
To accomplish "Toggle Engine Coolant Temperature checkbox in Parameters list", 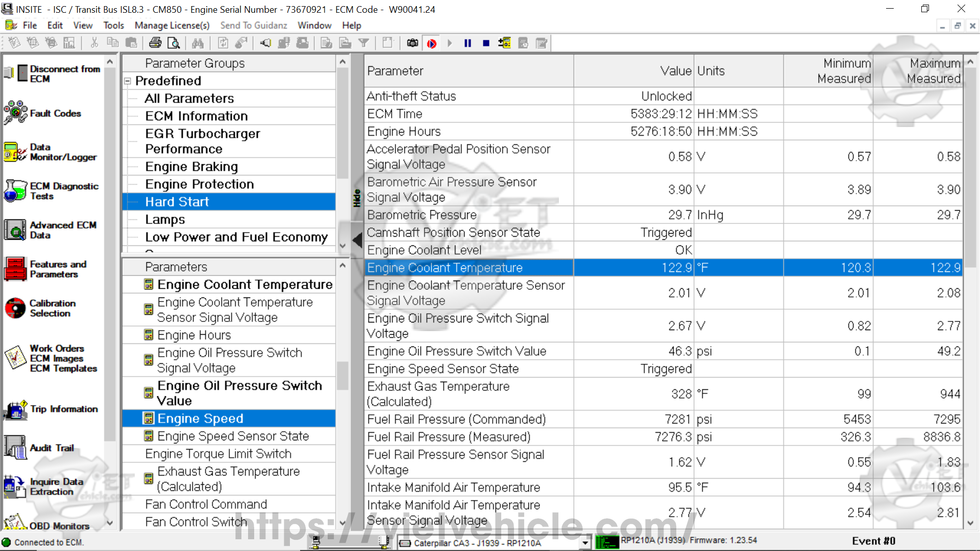I will click(149, 285).
